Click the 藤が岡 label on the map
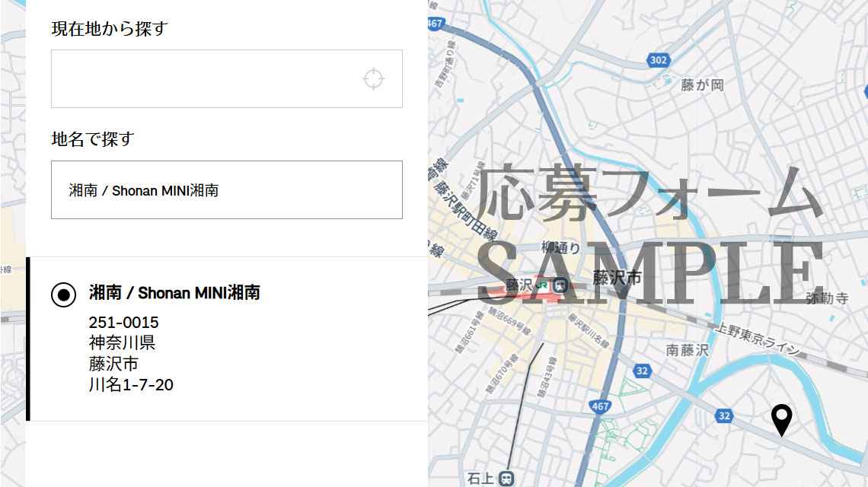The height and width of the screenshot is (487, 868). (x=703, y=84)
